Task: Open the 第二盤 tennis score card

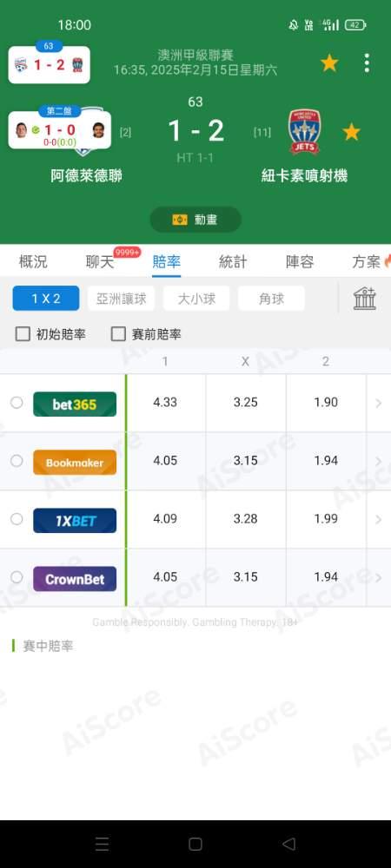Action: (x=60, y=130)
